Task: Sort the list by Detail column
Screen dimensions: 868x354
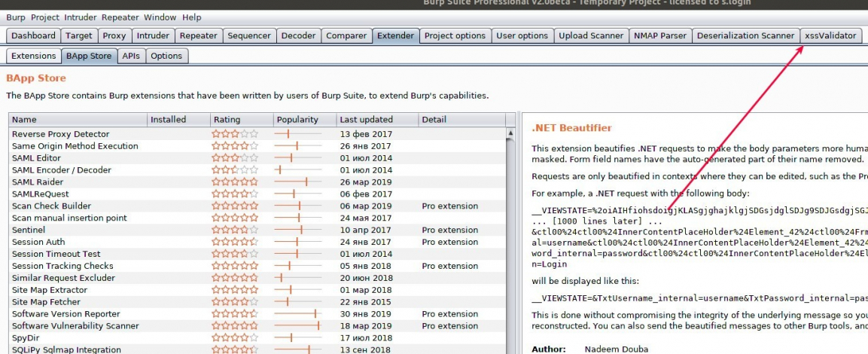Action: point(461,120)
